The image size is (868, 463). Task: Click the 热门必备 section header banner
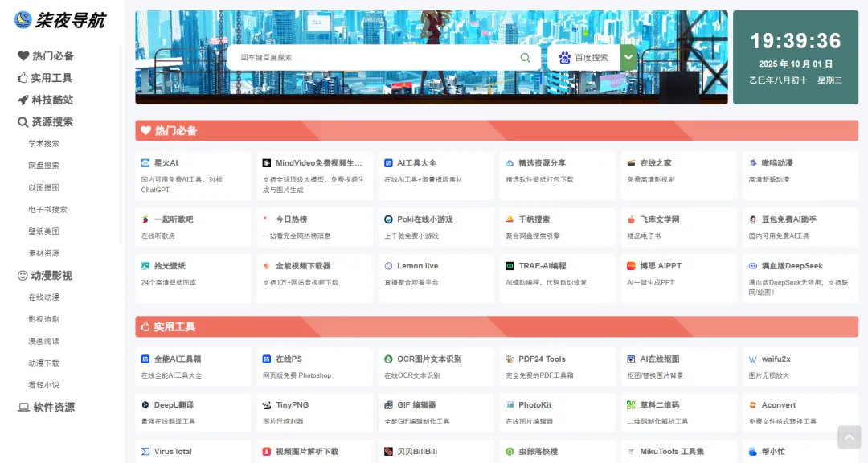[497, 131]
